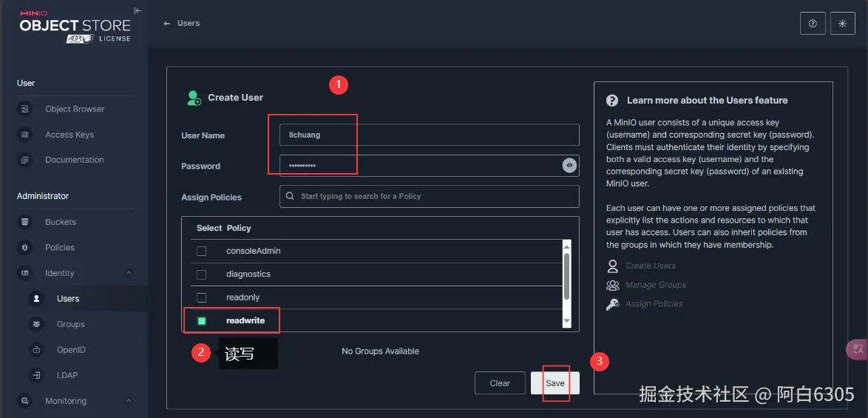The width and height of the screenshot is (868, 418).
Task: Switch theme with the sun icon
Action: point(843,23)
